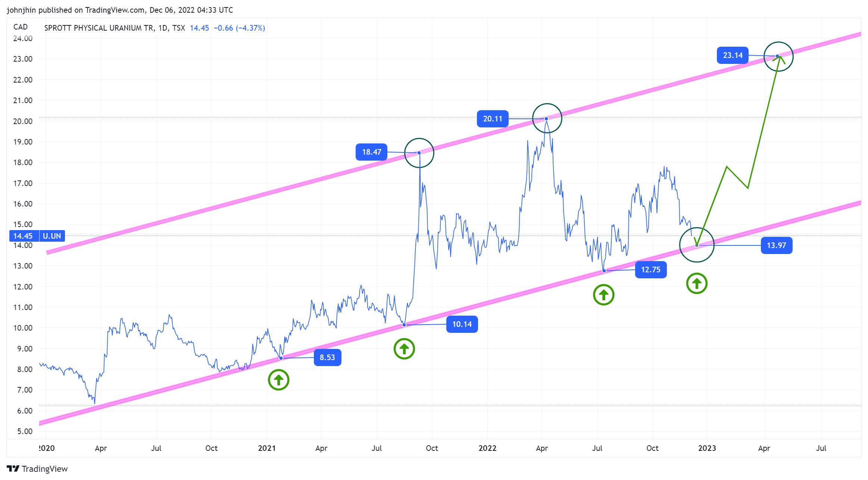
Task: Click the circle at the 23.14 target
Action: (x=778, y=56)
